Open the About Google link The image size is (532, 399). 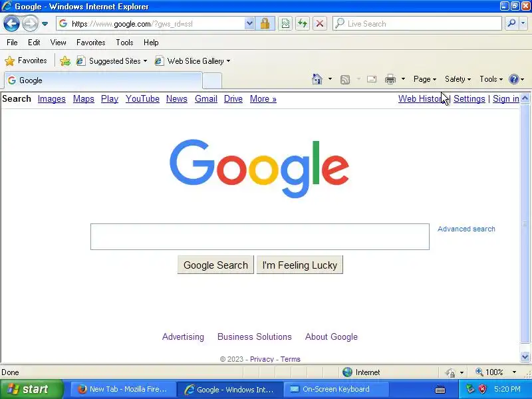click(x=331, y=337)
